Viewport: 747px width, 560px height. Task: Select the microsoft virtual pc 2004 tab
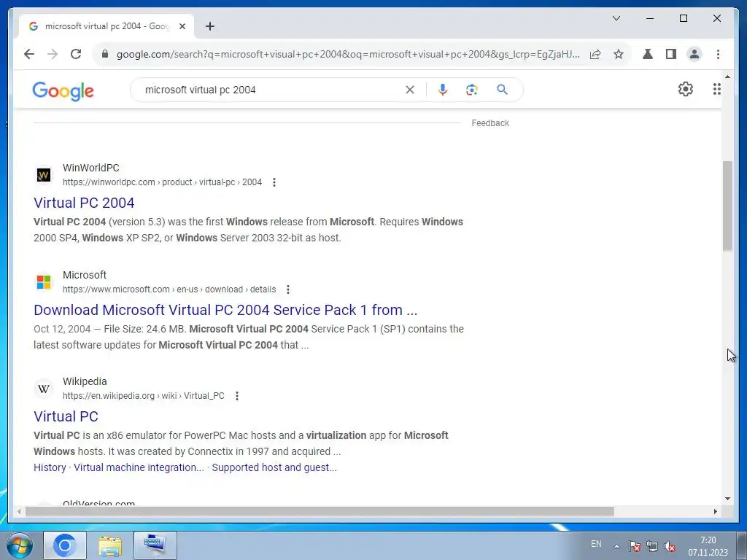tap(107, 26)
